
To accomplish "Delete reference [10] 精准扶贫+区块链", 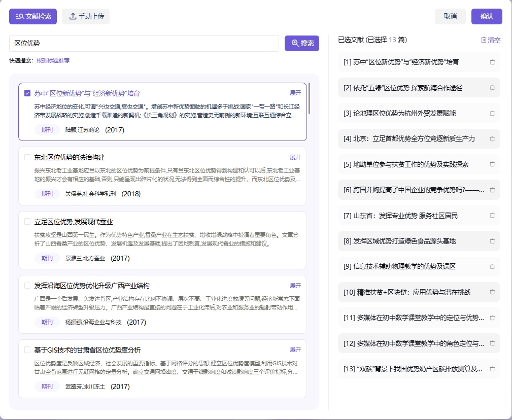I will coord(492,292).
